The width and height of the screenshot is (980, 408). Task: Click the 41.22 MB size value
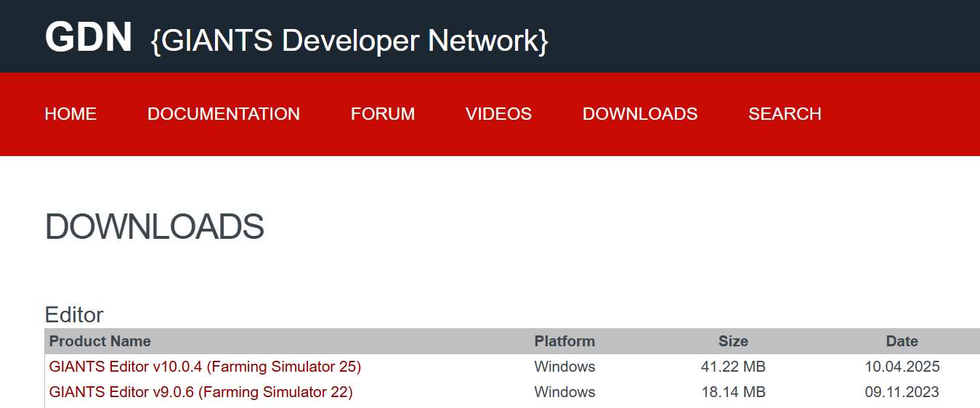pos(733,367)
